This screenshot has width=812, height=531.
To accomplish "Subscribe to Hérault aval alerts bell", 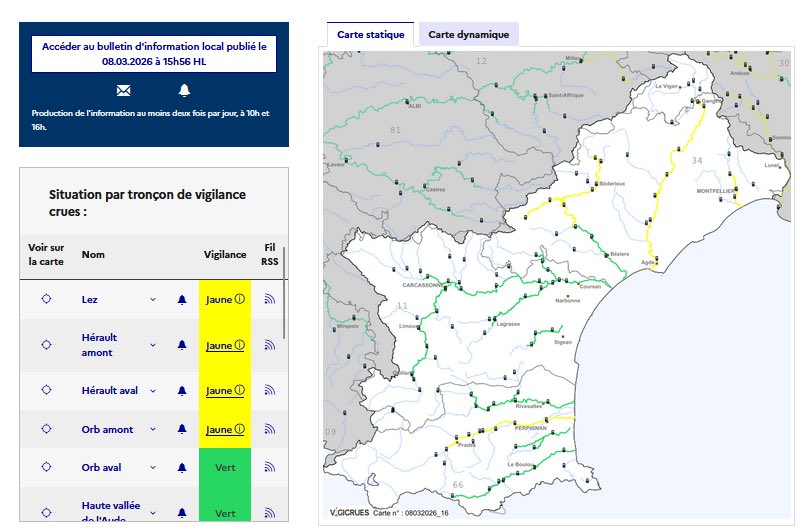I will (x=182, y=391).
